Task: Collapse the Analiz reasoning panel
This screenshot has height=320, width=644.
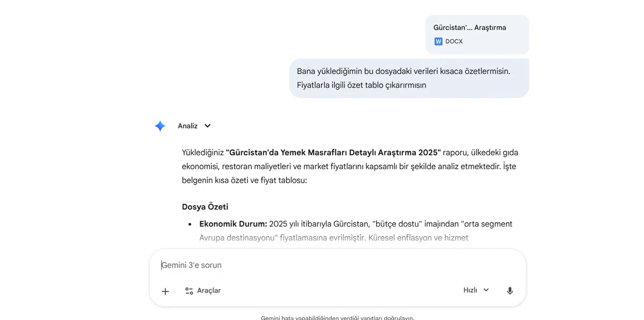Action: 208,125
